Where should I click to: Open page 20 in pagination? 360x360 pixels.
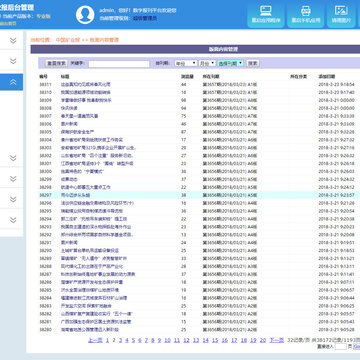263,340
